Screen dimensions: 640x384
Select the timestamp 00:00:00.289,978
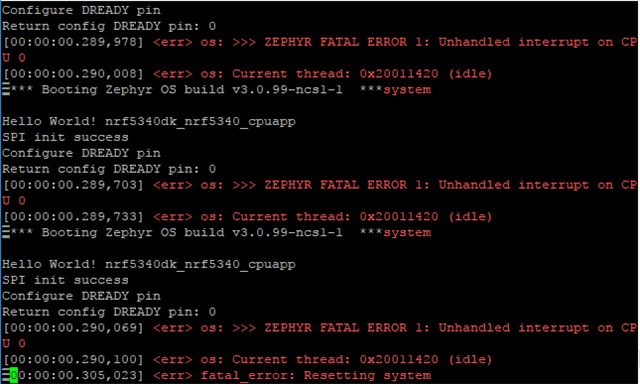(73, 42)
